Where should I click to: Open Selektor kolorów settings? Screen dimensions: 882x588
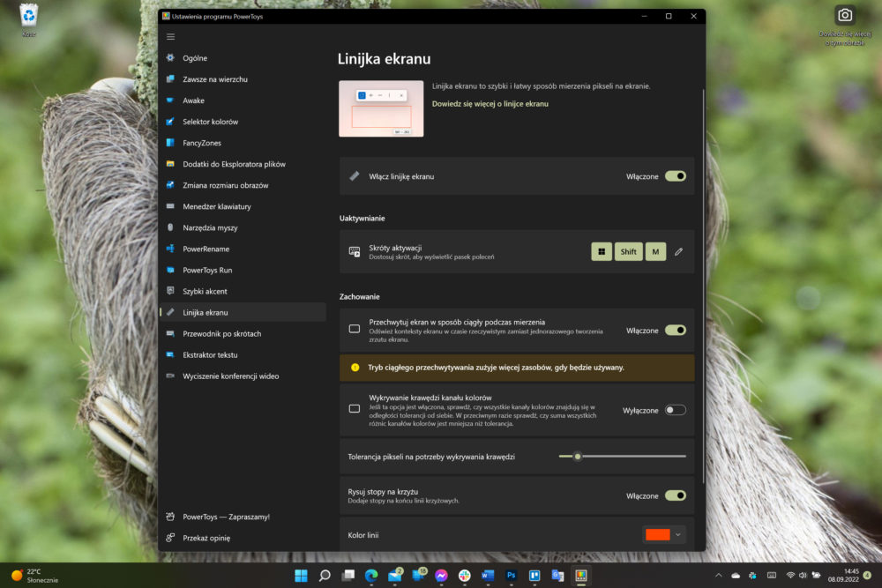(x=243, y=122)
